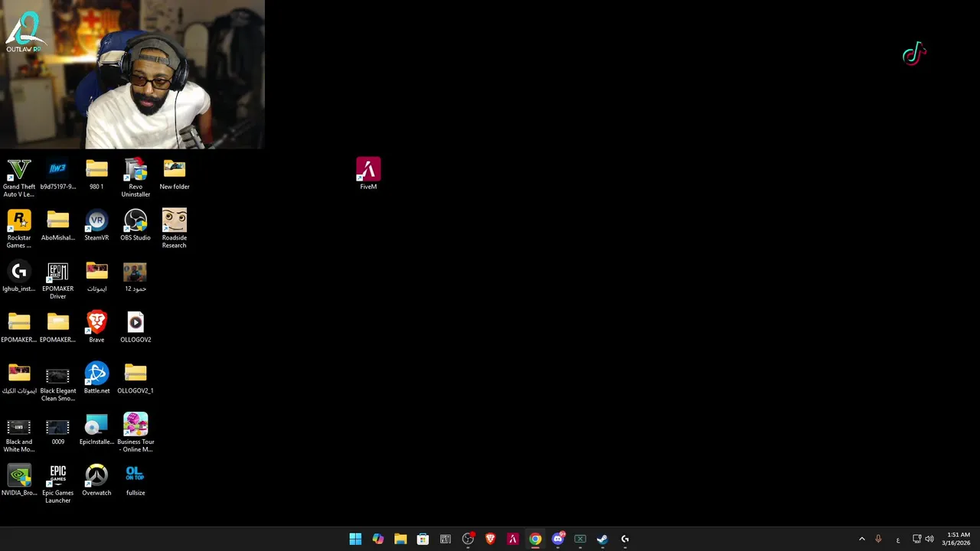Select the fullsize OL On Top icon

[136, 481]
